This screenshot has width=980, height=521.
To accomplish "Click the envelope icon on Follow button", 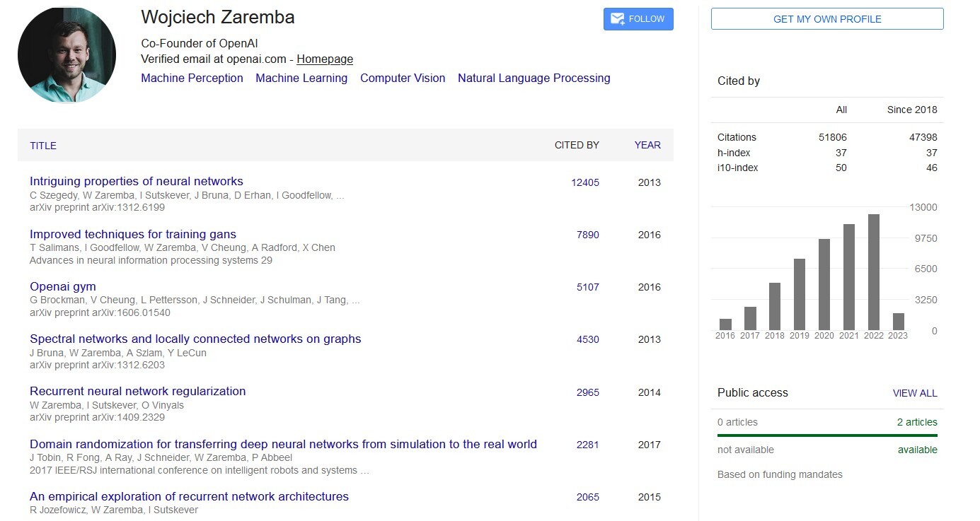I will click(617, 19).
